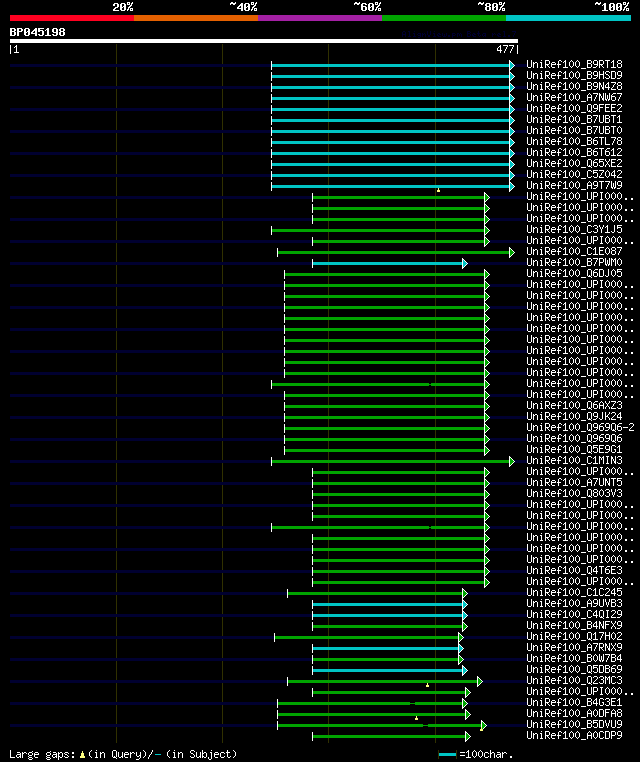This screenshot has width=640, height=762.
Task: Select the UniRef100_A7UNT5 label
Action: 574,482
